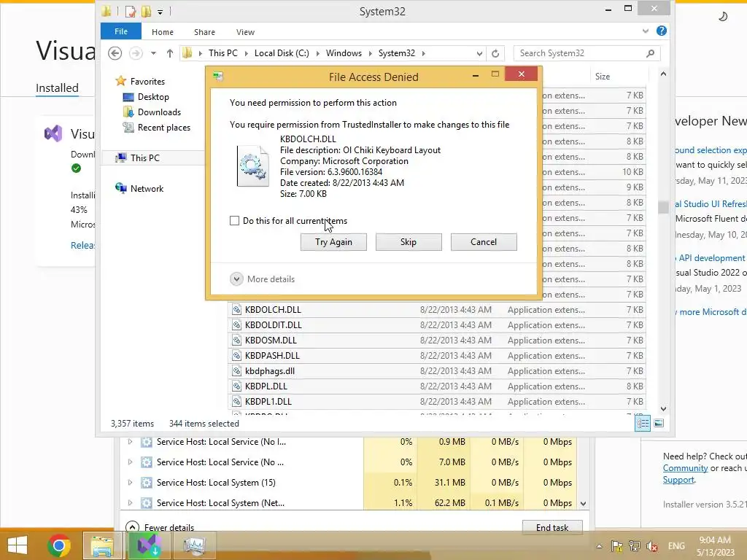This screenshot has height=560, width=747.
Task: Select the KBDOLCH.DLL file row
Action: pyautogui.click(x=437, y=309)
